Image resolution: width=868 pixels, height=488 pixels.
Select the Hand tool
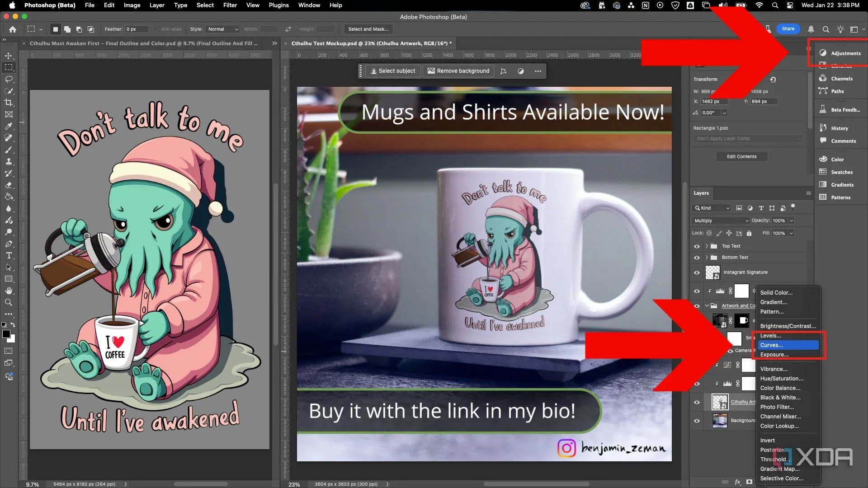point(9,291)
